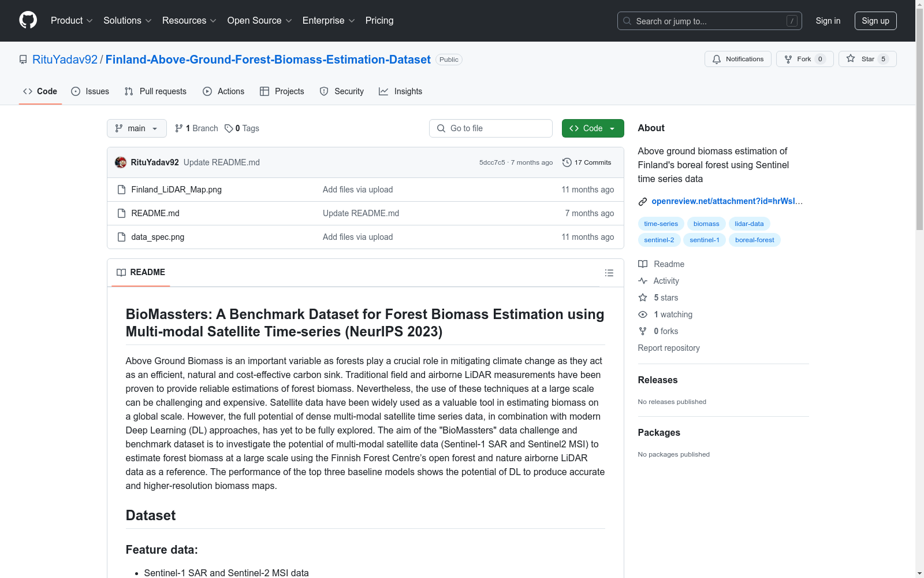Select the time-series topic tag
924x578 pixels.
(x=661, y=224)
